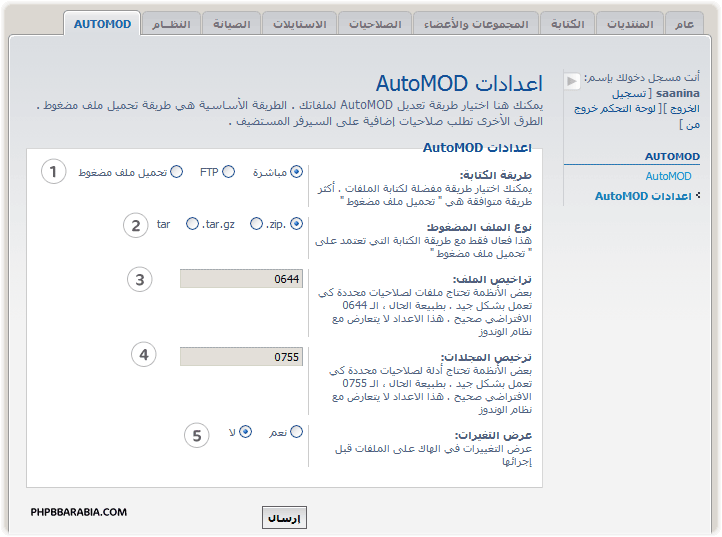Choose the tar compression radio
The height and width of the screenshot is (537, 722).
coord(192,224)
